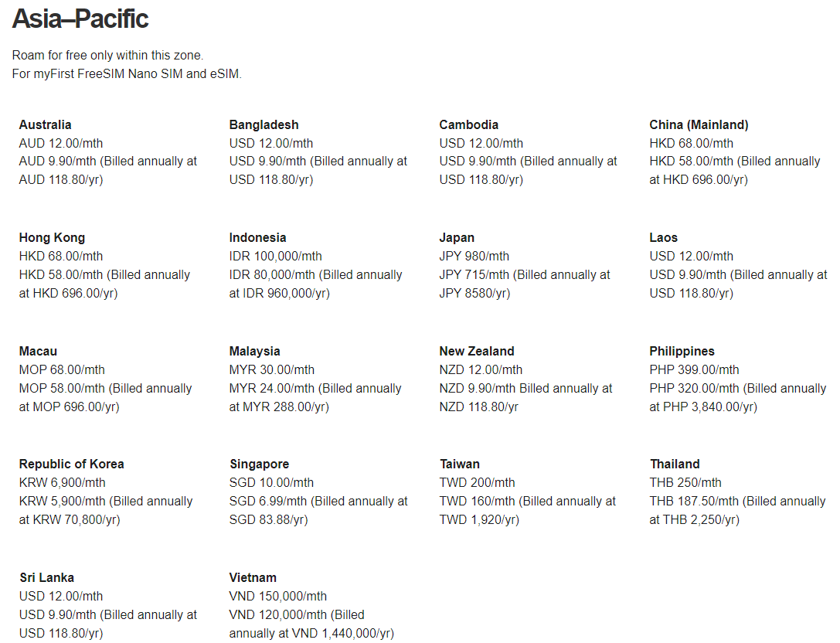This screenshot has height=643, width=840.
Task: Select the Taiwan country label
Action: (459, 464)
